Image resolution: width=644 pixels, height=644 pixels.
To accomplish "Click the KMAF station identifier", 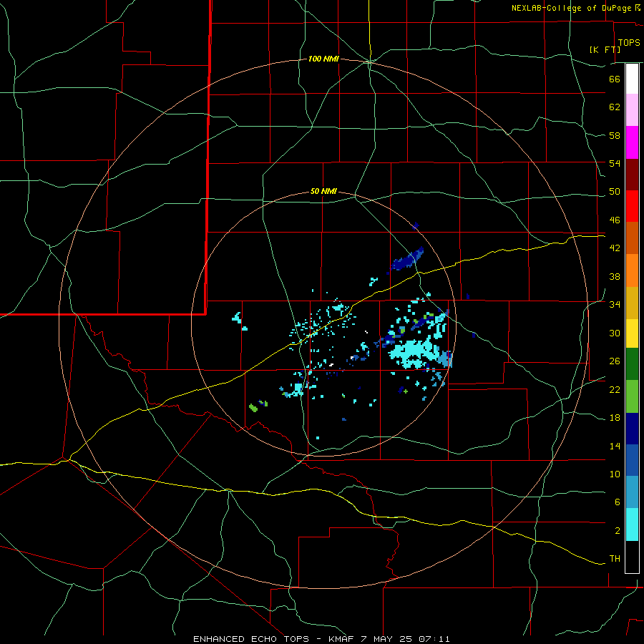I will [x=342, y=639].
